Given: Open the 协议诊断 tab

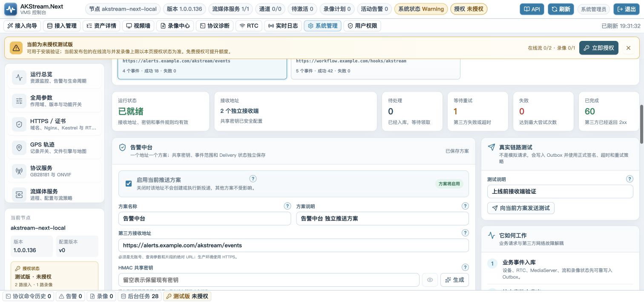Looking at the screenshot, I should click(215, 26).
